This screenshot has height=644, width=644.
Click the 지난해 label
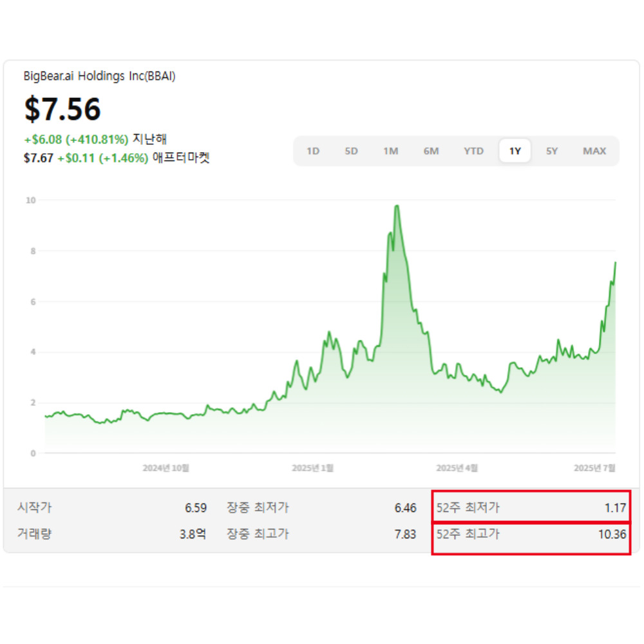[149, 139]
